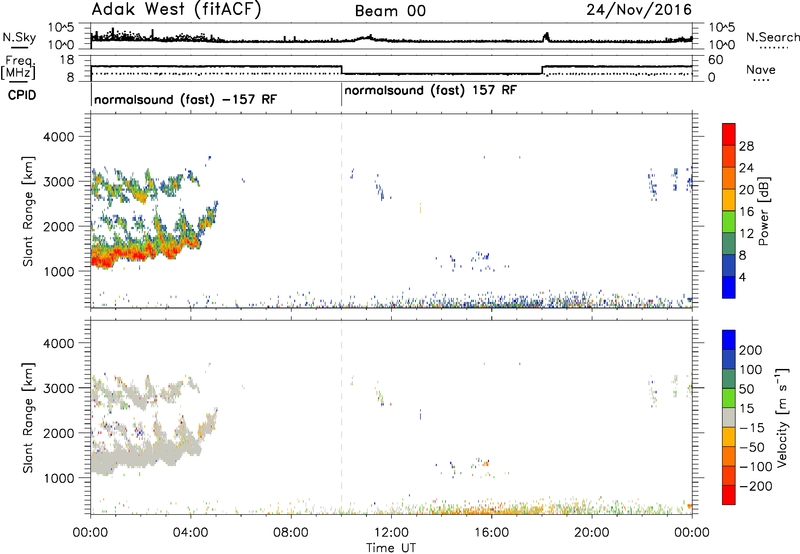Click the velocity scale value '200'

point(751,350)
